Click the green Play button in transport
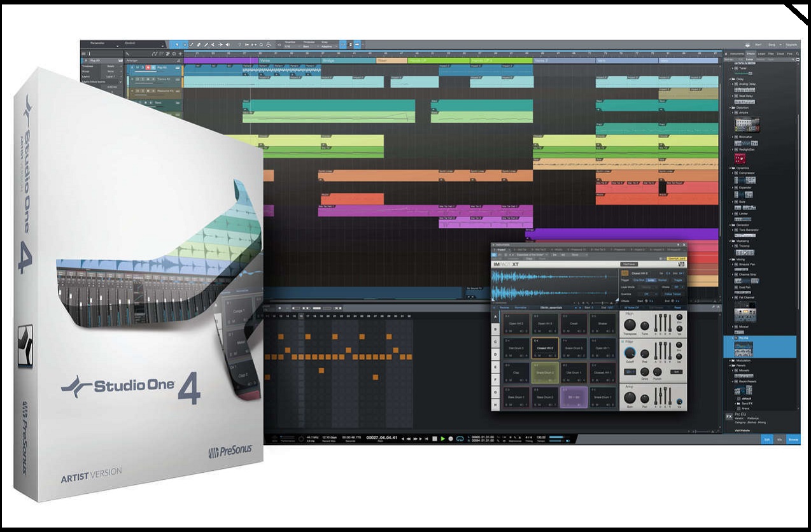Screen dimensions: 811x532 point(442,438)
